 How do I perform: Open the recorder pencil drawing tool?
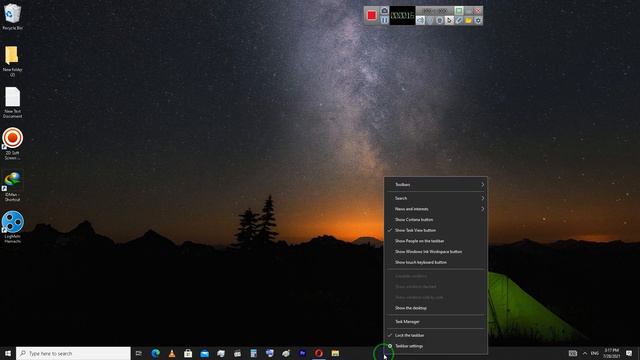[x=459, y=20]
